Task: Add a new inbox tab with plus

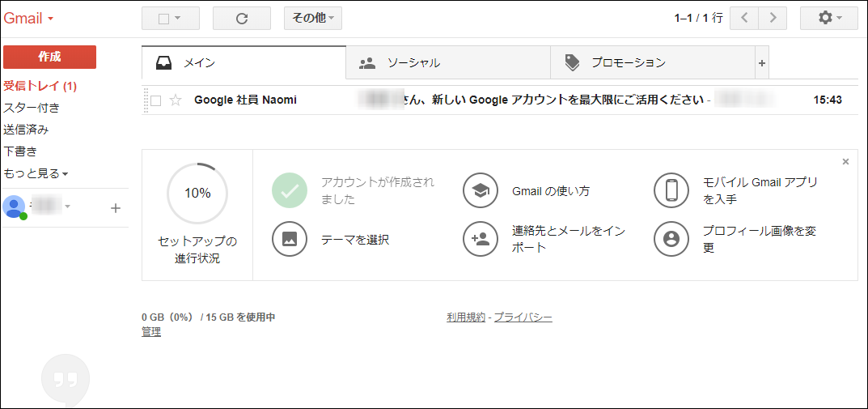Action: click(x=762, y=63)
